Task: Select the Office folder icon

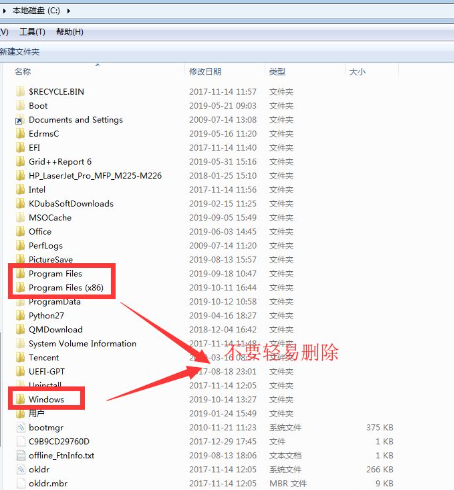Action: (20, 231)
